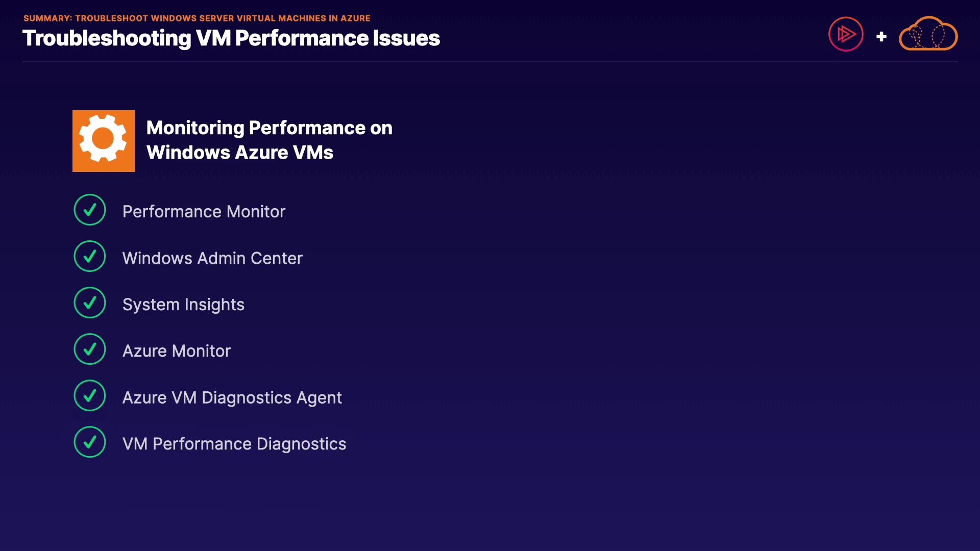The height and width of the screenshot is (551, 980).
Task: Click the orange cloud logo icon
Action: click(x=928, y=34)
